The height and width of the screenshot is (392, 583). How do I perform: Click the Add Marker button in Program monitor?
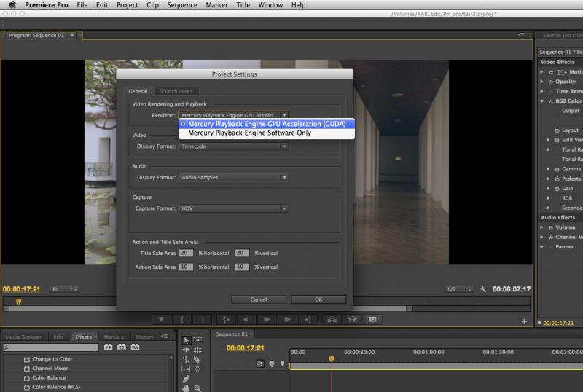pos(161,319)
